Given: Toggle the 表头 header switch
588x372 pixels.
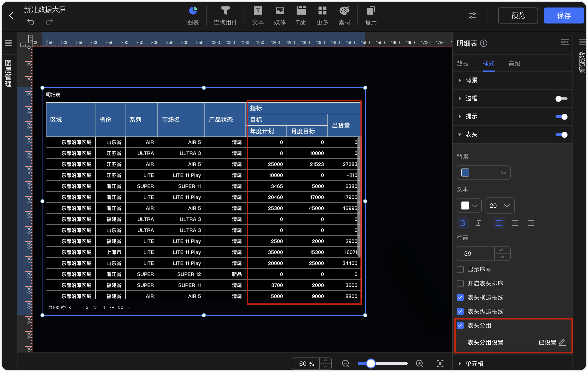Looking at the screenshot, I should tap(561, 135).
